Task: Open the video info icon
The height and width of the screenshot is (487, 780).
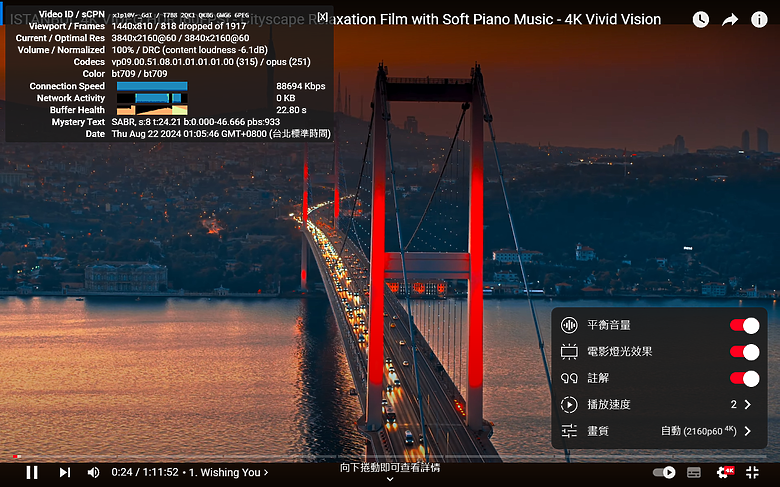Action: (759, 19)
